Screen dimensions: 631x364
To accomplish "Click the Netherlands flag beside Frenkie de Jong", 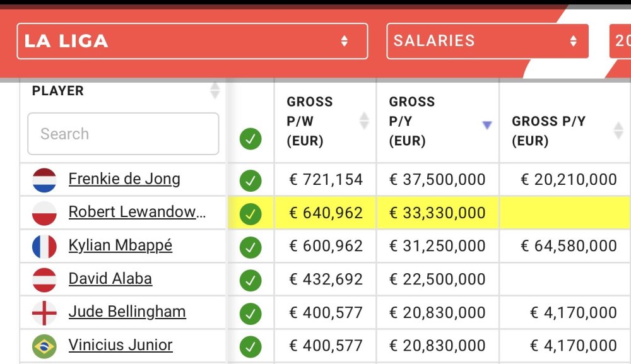I will click(44, 180).
